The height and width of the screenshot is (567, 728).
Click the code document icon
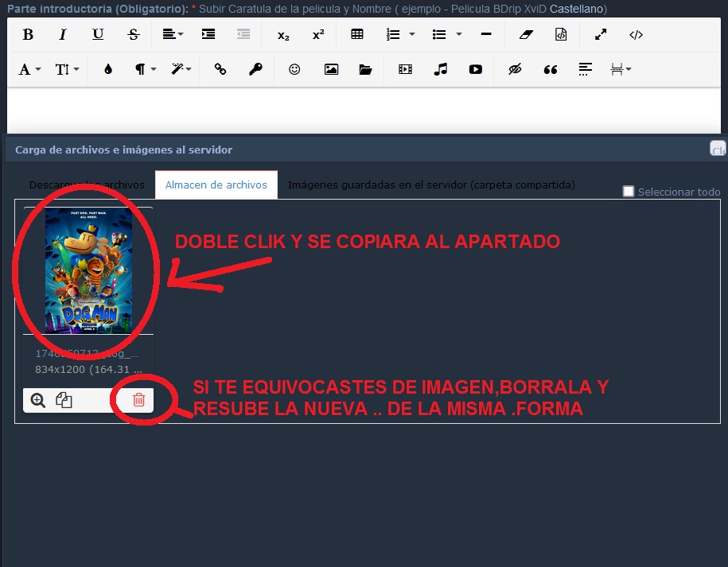(561, 34)
